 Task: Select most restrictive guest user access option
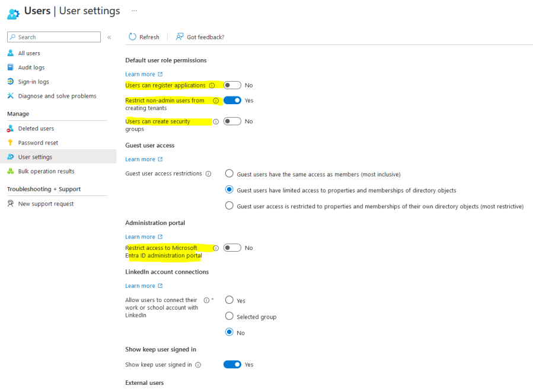229,206
